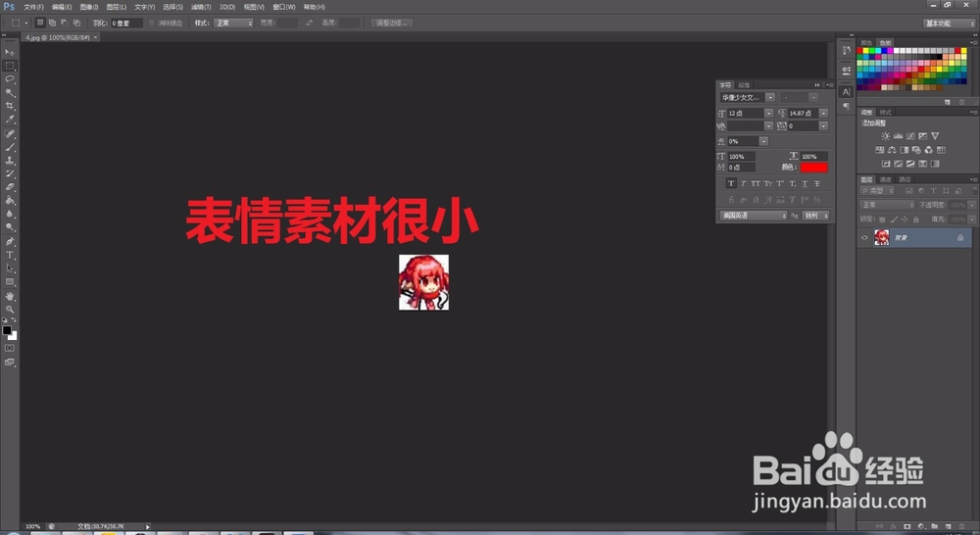980x535 pixels.
Task: Click the 羽化 feather input field
Action: (126, 24)
